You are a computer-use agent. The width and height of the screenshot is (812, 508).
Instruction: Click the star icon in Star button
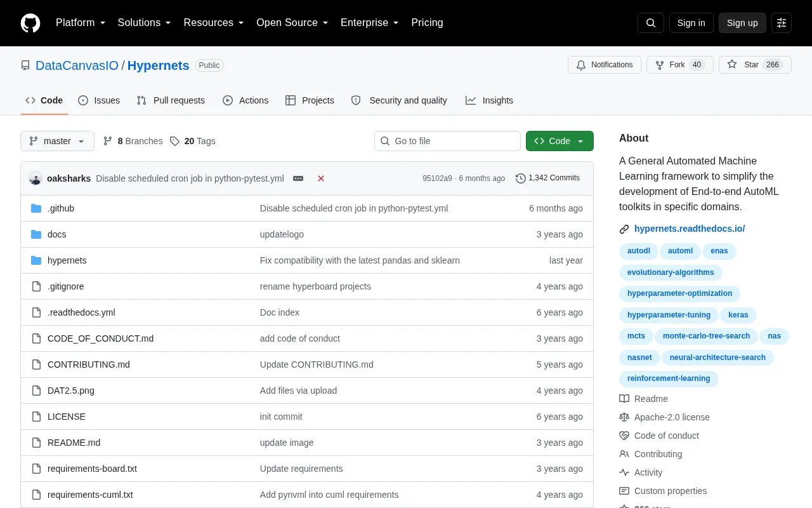tap(732, 65)
